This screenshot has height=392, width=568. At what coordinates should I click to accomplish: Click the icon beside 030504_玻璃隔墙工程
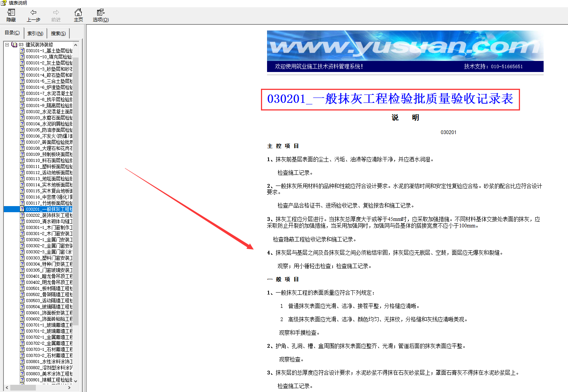click(22, 307)
